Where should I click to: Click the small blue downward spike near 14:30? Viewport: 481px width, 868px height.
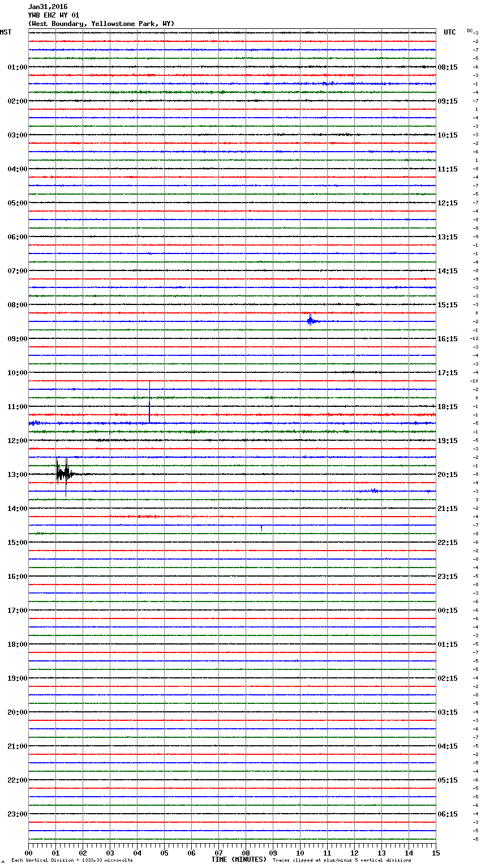click(x=261, y=528)
